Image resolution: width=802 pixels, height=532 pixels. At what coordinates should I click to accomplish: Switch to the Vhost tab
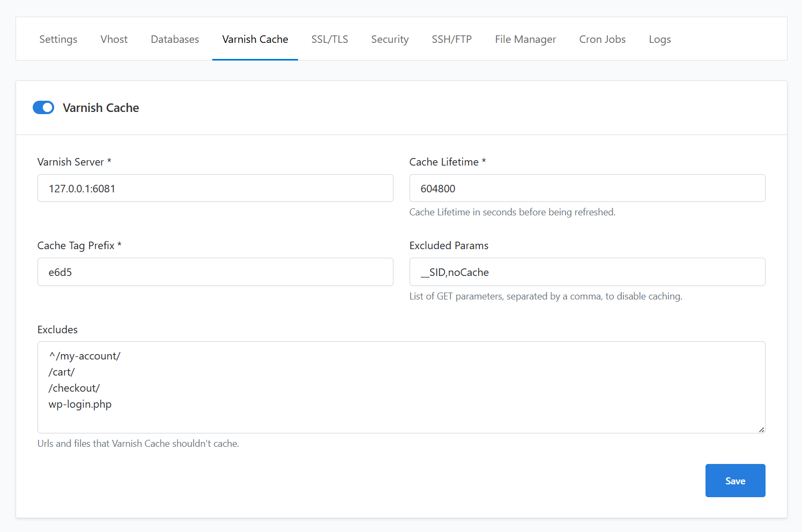pos(114,39)
